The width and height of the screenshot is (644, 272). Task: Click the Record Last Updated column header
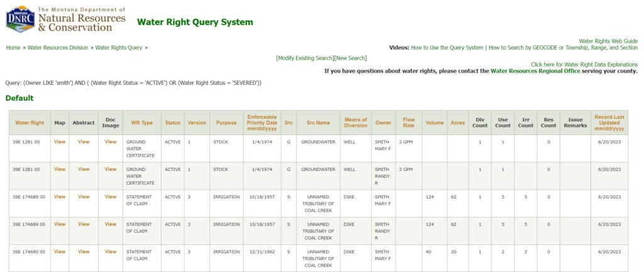609,123
